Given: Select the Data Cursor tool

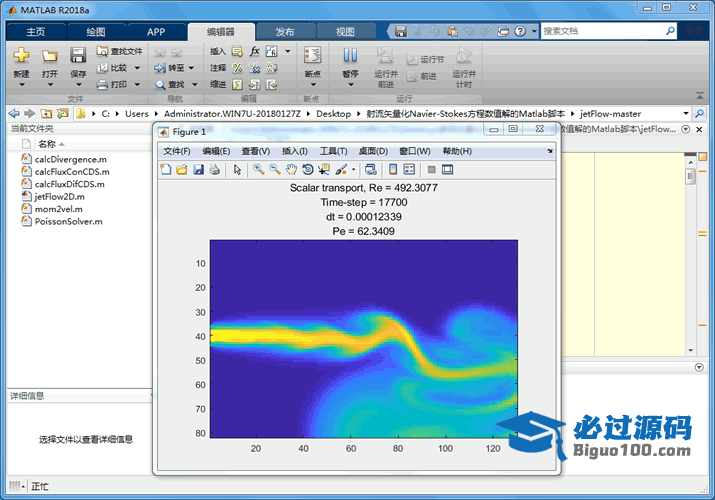Looking at the screenshot, I should pyautogui.click(x=324, y=170).
